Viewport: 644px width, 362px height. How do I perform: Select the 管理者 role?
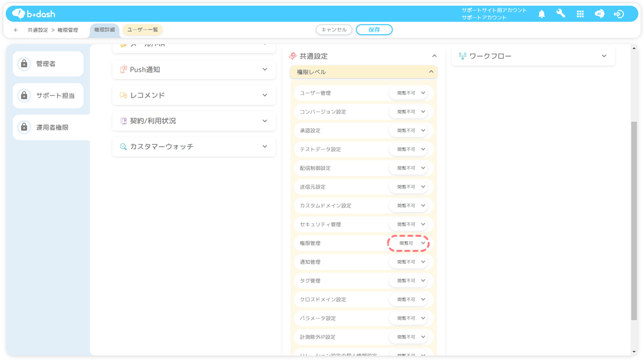(48, 64)
